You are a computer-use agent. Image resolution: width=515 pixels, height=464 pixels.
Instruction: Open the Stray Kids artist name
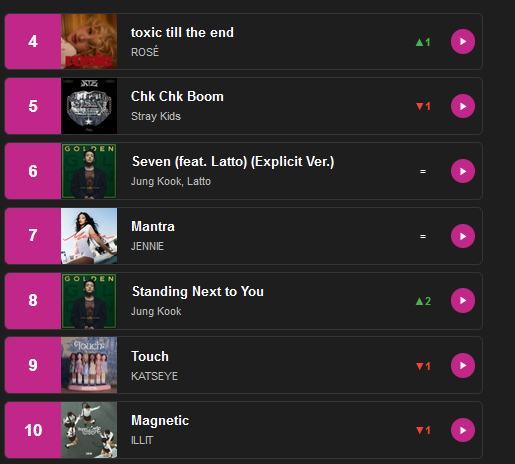pos(156,116)
